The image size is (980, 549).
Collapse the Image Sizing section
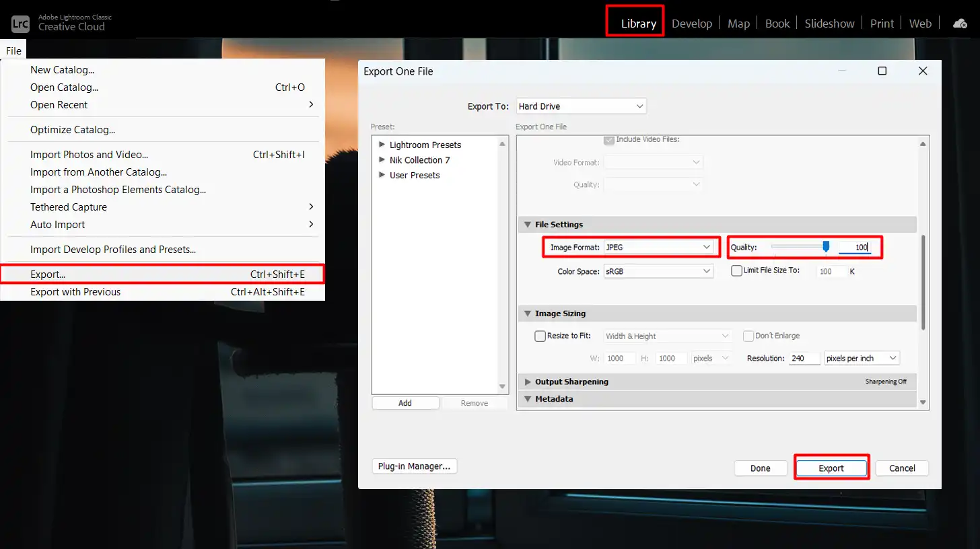[x=528, y=314]
